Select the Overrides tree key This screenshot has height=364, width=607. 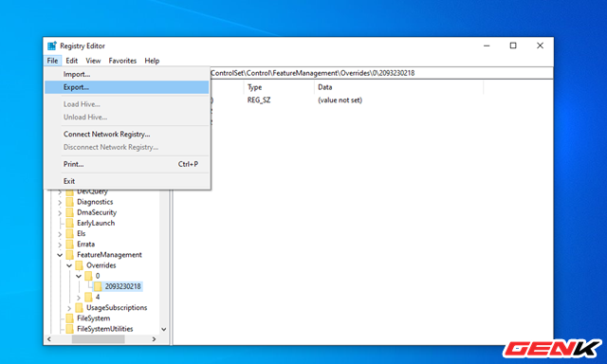tap(101, 265)
